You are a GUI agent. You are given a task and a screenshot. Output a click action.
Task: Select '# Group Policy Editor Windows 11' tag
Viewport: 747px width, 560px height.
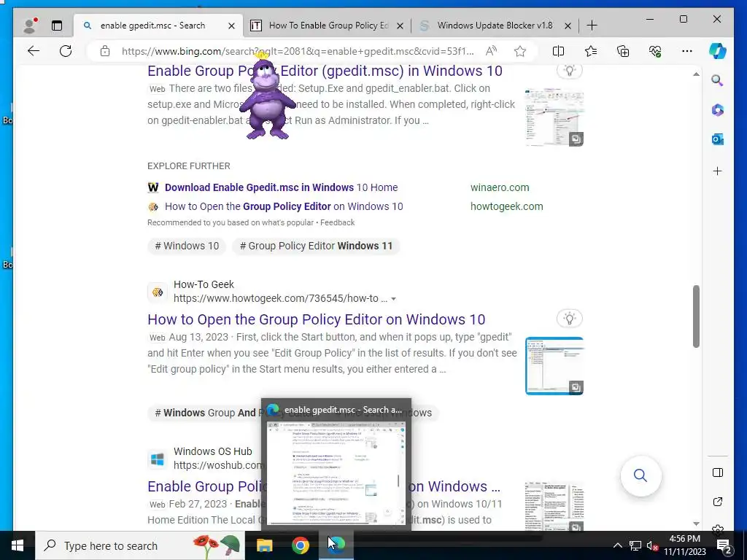pos(316,246)
